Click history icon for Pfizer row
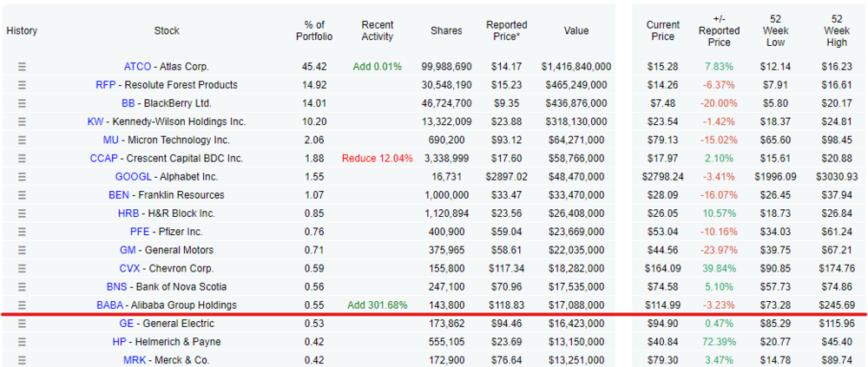This screenshot has width=868, height=367. pyautogui.click(x=22, y=232)
